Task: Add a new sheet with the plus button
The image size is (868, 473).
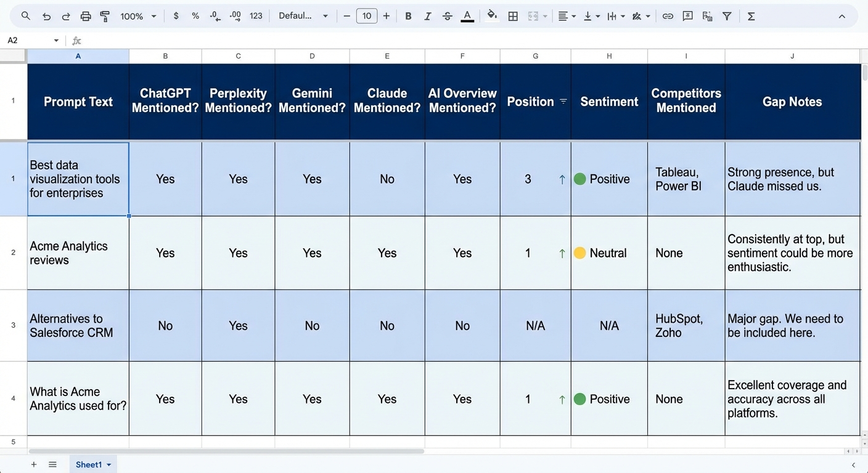Action: 33,464
